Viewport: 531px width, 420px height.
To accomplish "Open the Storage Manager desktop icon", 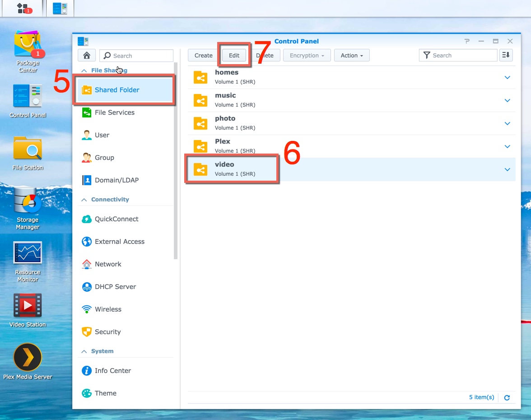I will tap(28, 201).
